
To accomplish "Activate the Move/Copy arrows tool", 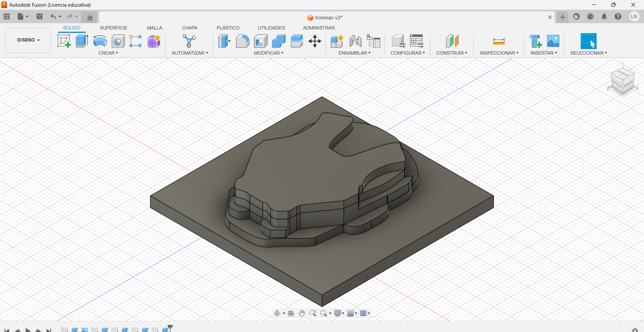I will (315, 41).
